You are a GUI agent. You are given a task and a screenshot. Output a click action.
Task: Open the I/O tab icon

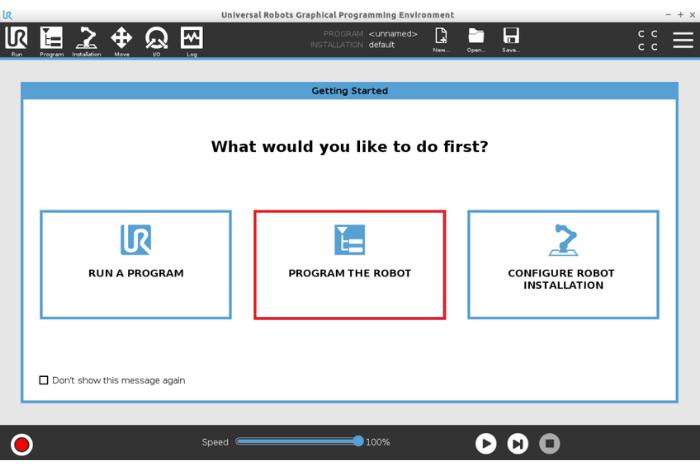coord(156,40)
